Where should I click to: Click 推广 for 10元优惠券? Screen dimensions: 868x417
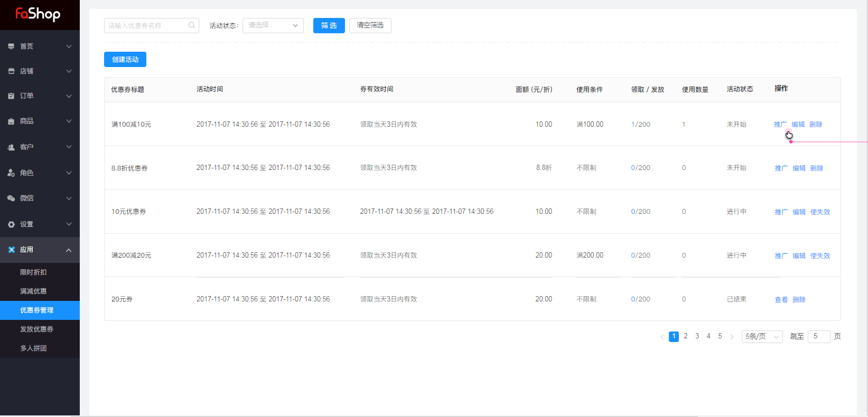pos(781,212)
